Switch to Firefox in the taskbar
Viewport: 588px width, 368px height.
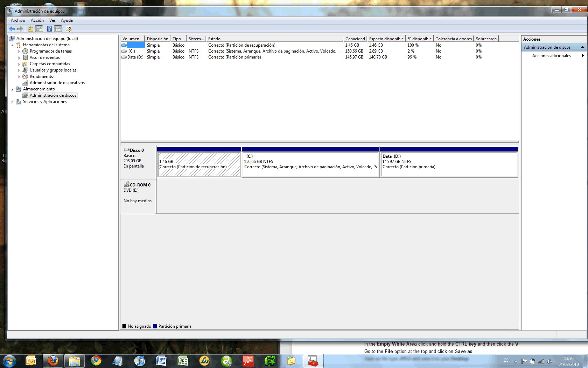53,361
